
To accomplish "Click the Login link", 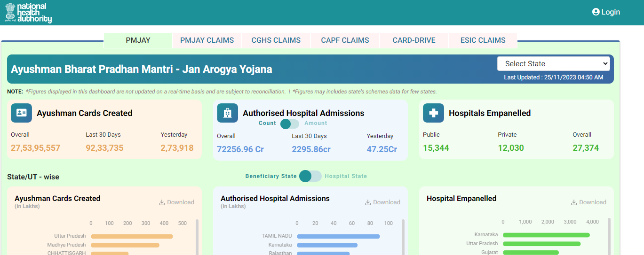I will (x=606, y=12).
